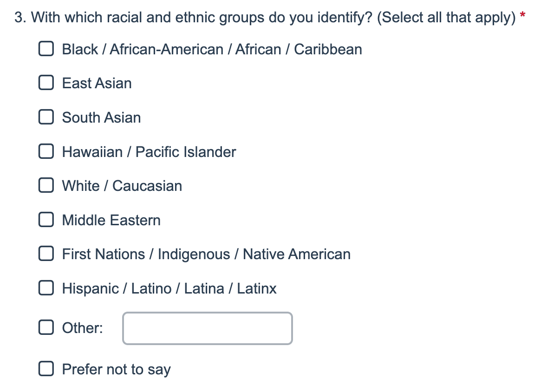560x392 pixels.
Task: Tick the East Asian checkbox
Action: pyautogui.click(x=45, y=83)
